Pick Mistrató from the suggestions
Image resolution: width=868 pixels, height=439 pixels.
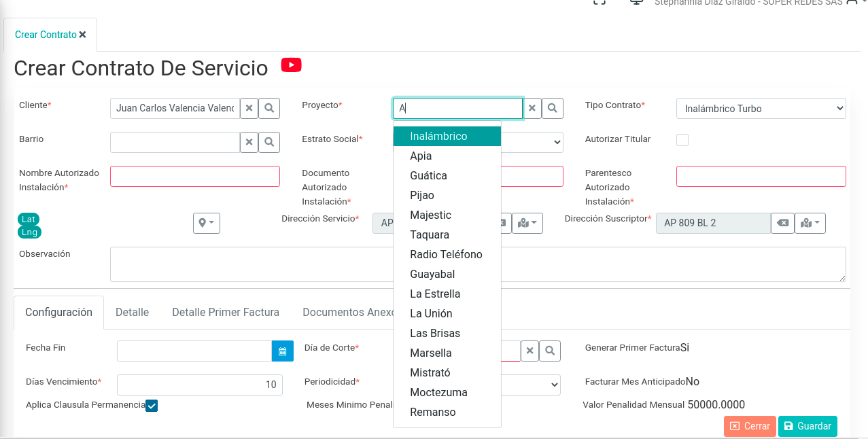pyautogui.click(x=447, y=372)
